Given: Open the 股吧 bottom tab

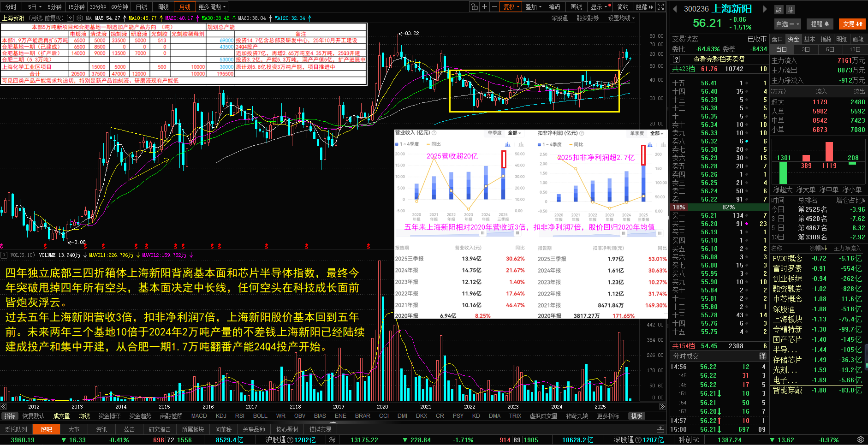Looking at the screenshot, I should pos(47,429).
